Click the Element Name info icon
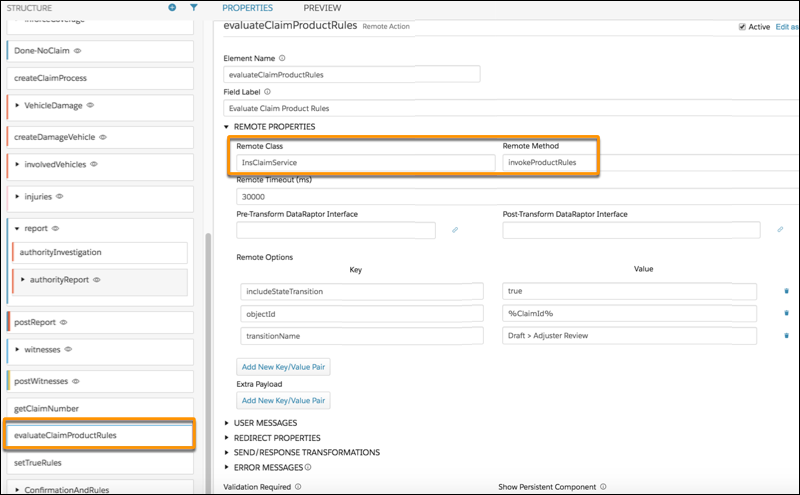 (x=282, y=58)
